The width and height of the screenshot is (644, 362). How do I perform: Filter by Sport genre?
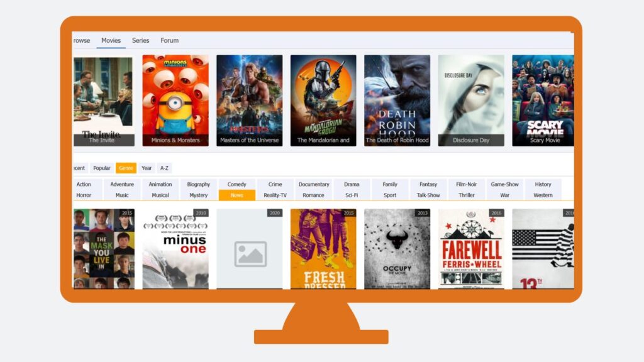(x=390, y=195)
